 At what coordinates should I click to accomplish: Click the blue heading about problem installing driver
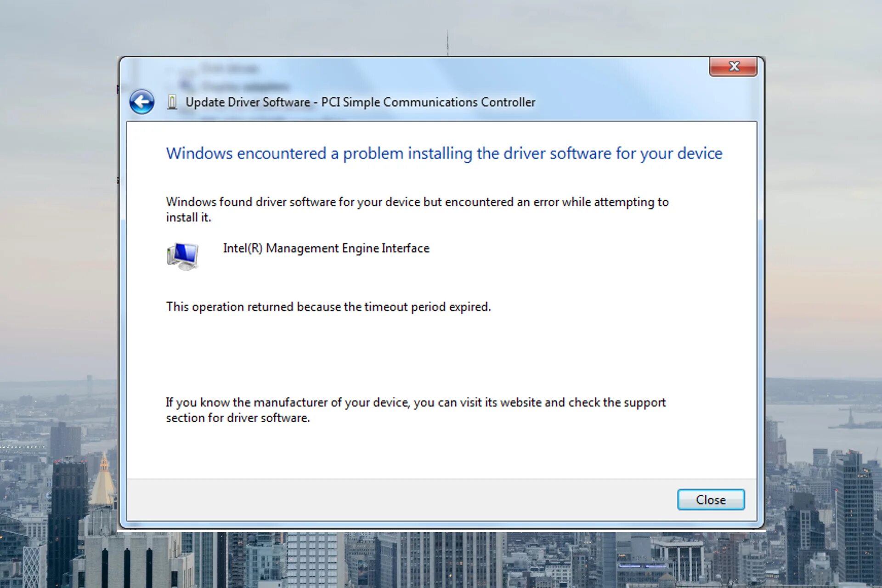click(444, 153)
